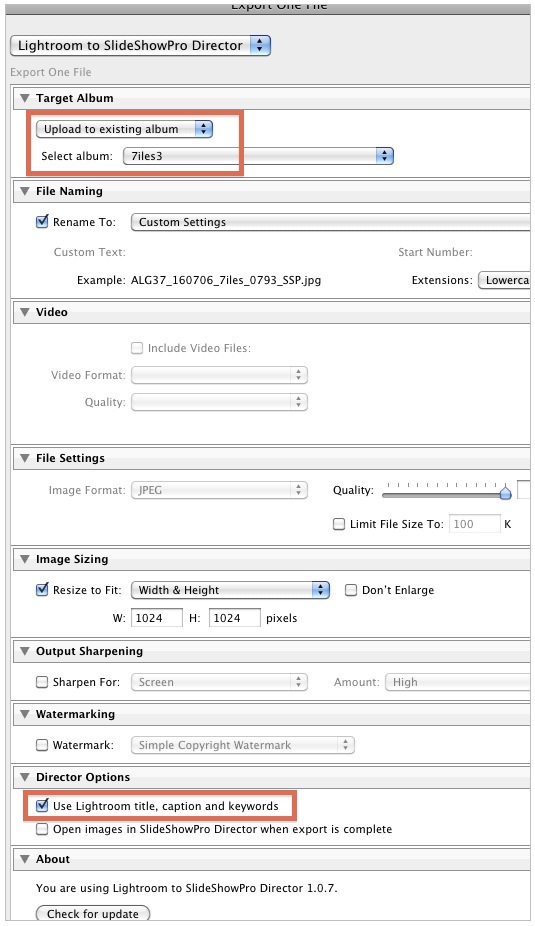Open the Image Format JPEG dropdown
Viewport: 535px width, 926px height.
click(x=219, y=490)
